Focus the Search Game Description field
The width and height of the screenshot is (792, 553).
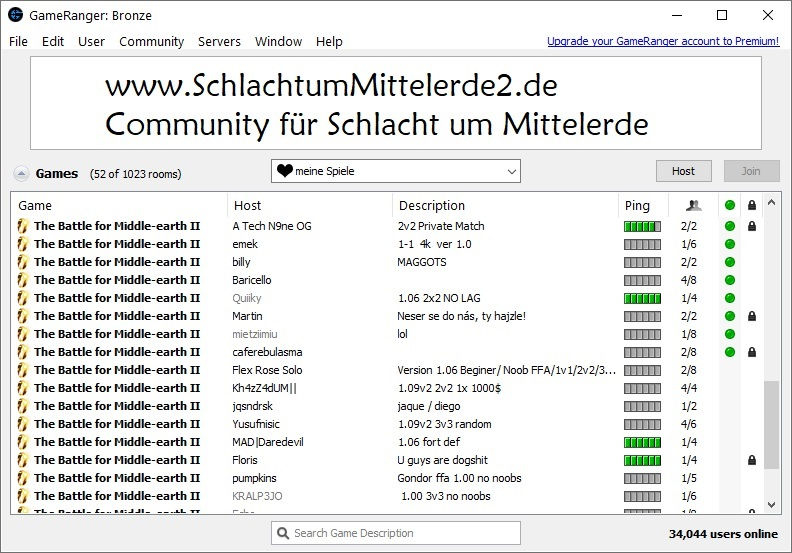[396, 533]
